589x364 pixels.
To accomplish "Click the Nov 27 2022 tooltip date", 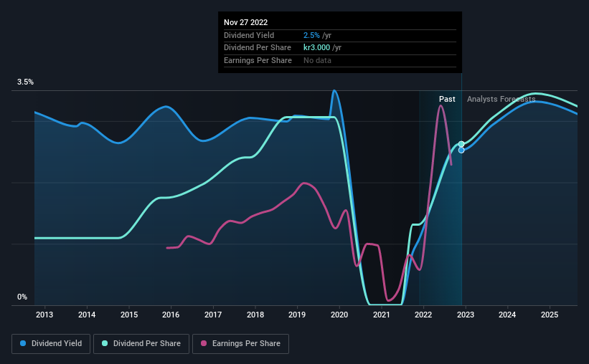I will [x=245, y=22].
